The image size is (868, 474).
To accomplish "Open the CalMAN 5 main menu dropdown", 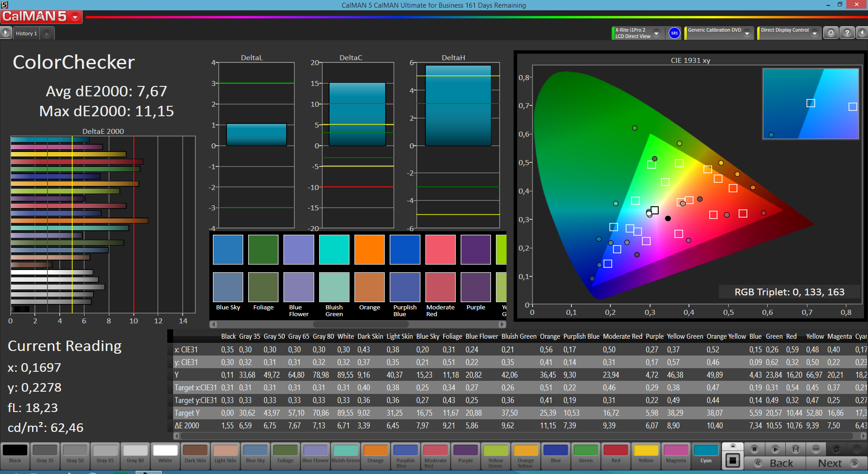I will click(75, 17).
